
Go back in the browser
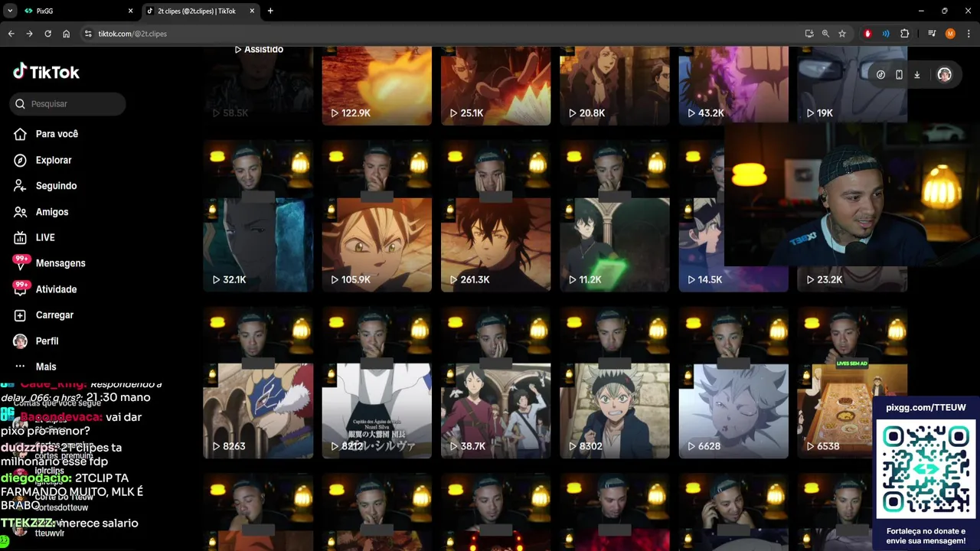[11, 34]
